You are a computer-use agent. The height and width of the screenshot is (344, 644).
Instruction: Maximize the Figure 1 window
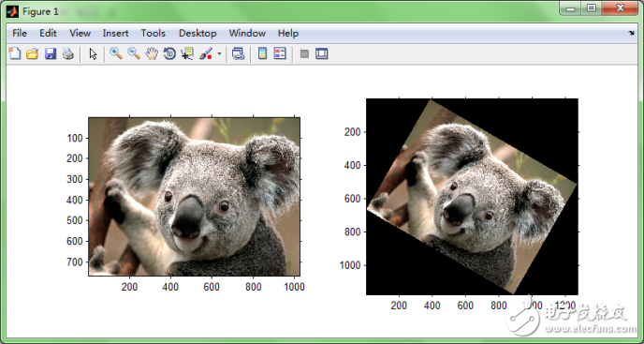(591, 7)
